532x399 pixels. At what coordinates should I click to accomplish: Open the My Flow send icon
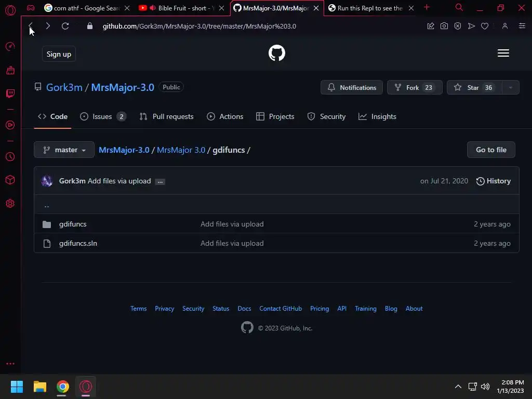pyautogui.click(x=471, y=26)
